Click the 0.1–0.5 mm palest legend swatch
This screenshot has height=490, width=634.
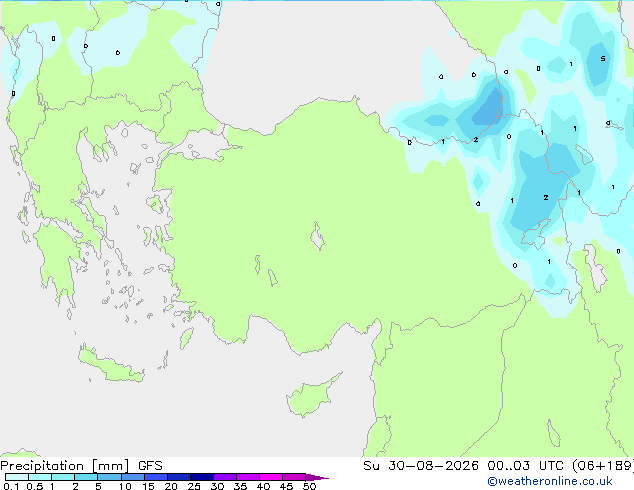pos(17,477)
